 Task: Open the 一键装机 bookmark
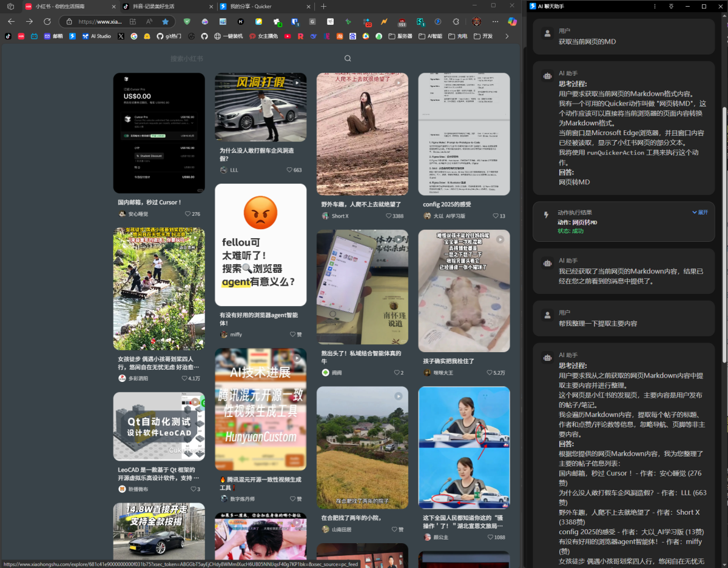tap(229, 36)
